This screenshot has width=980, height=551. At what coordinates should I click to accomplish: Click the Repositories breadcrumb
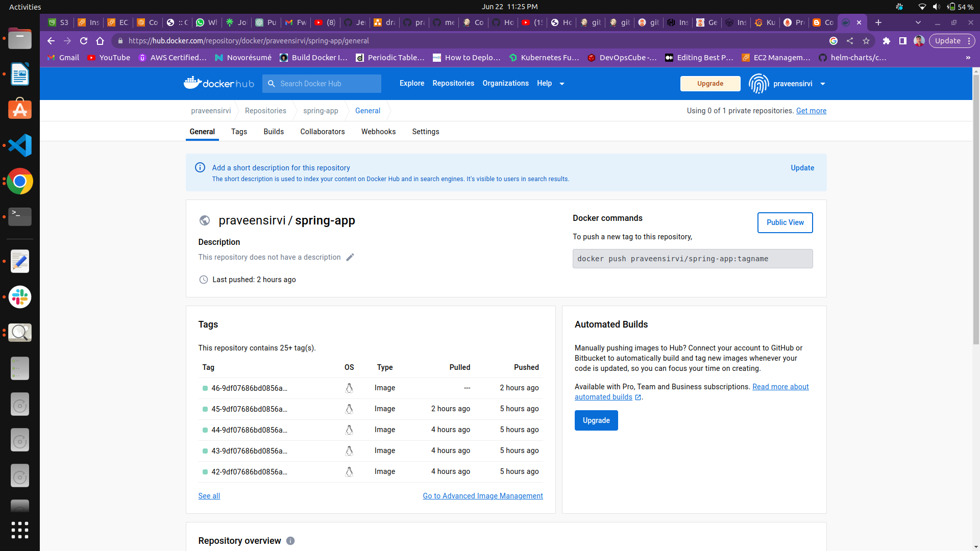tap(265, 111)
